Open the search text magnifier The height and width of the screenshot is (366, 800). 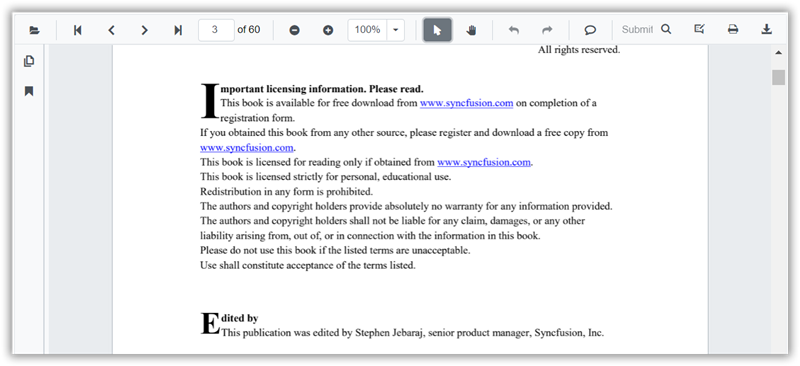click(x=666, y=29)
